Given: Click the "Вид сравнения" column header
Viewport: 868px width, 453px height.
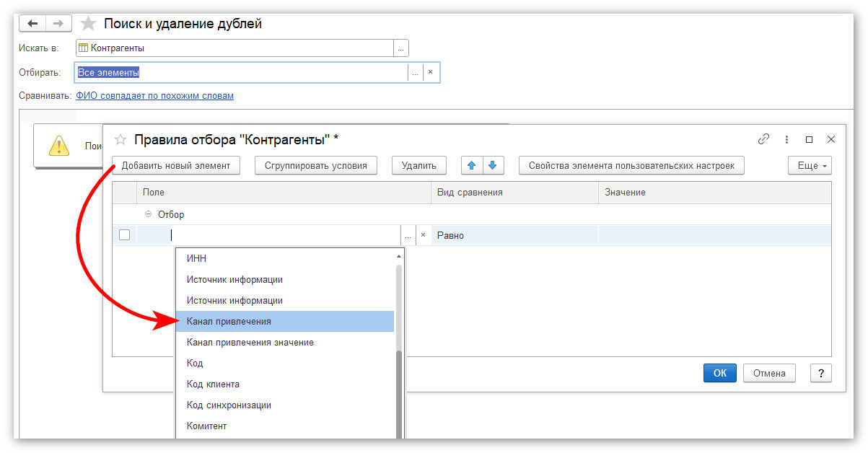Looking at the screenshot, I should (x=514, y=193).
